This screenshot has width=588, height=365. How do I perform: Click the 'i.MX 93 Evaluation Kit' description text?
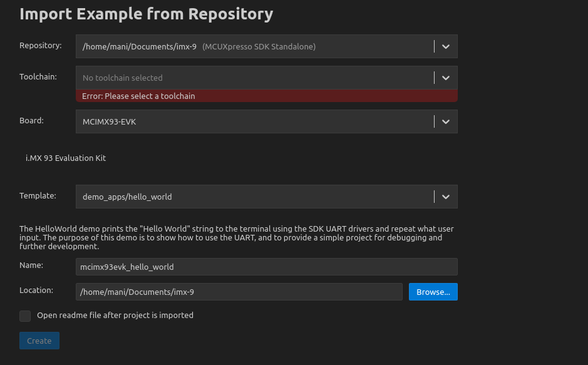(66, 158)
